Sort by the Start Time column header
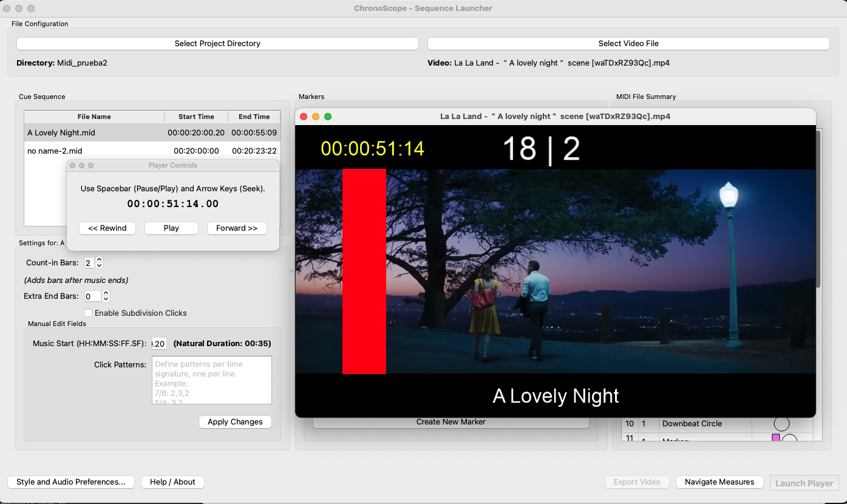Viewport: 847px width, 504px height. 196,117
